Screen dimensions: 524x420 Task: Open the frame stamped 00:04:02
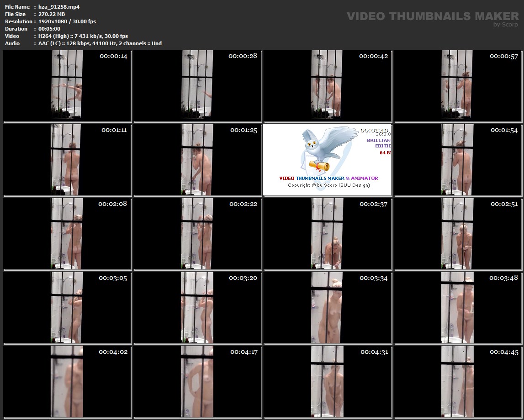point(67,382)
